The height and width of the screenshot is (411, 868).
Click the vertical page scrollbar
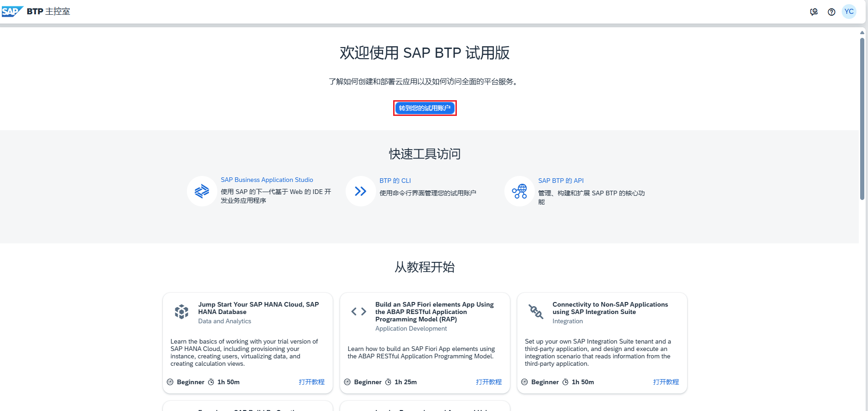[862, 119]
